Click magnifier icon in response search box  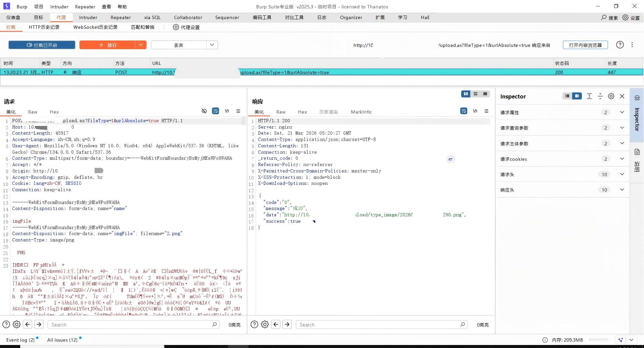tap(463, 324)
